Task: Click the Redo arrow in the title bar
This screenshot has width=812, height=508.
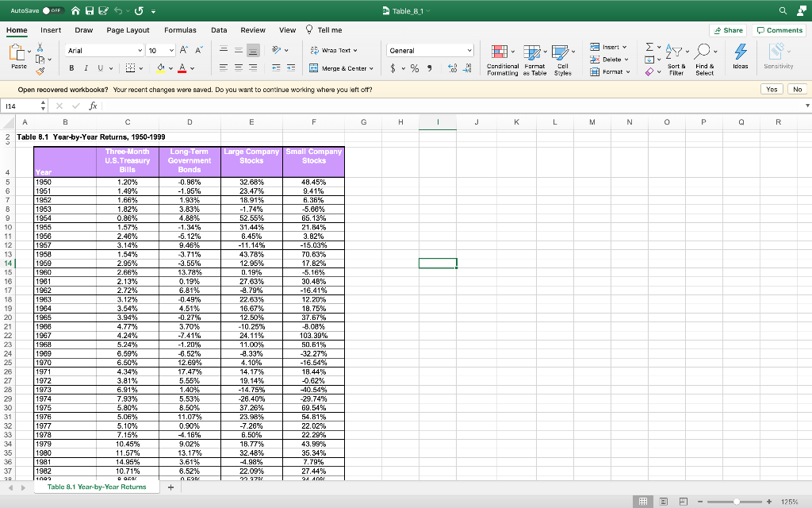Action: click(x=139, y=11)
